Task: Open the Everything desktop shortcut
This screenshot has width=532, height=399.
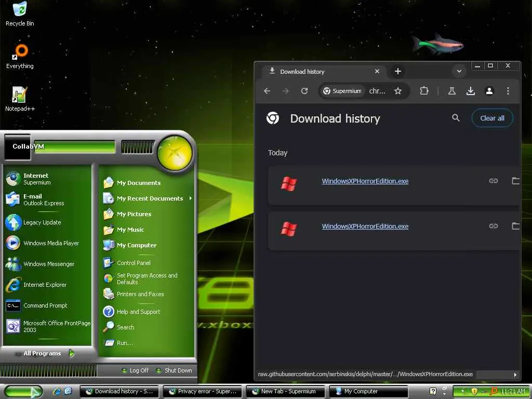Action: click(20, 56)
